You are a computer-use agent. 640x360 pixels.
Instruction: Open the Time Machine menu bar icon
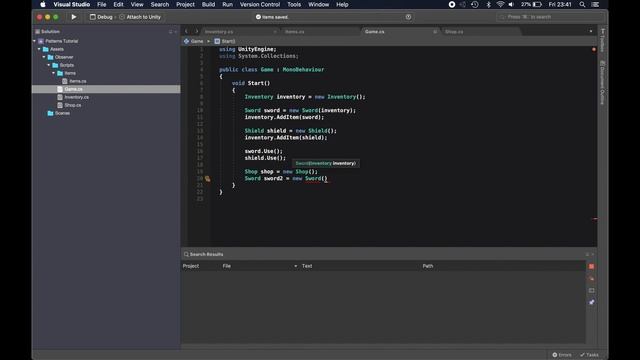475,4
